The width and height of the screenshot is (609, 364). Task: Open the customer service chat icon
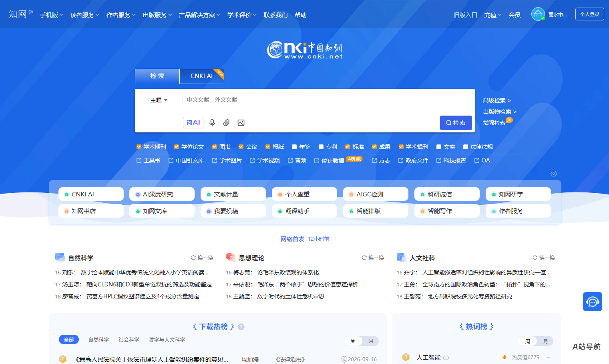tap(593, 302)
